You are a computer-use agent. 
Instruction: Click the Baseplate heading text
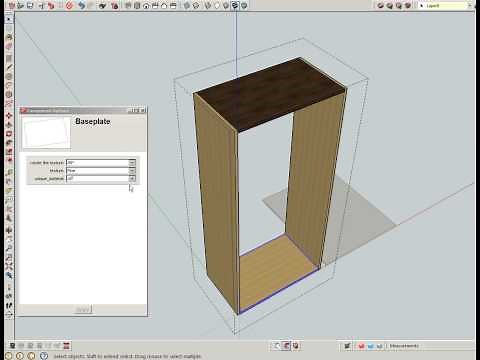[93, 121]
